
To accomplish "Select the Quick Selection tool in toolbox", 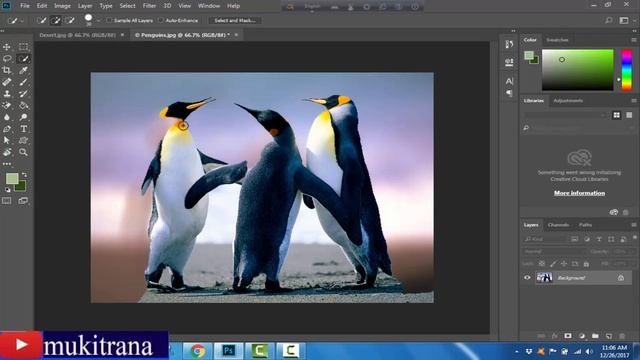I will 24,59.
